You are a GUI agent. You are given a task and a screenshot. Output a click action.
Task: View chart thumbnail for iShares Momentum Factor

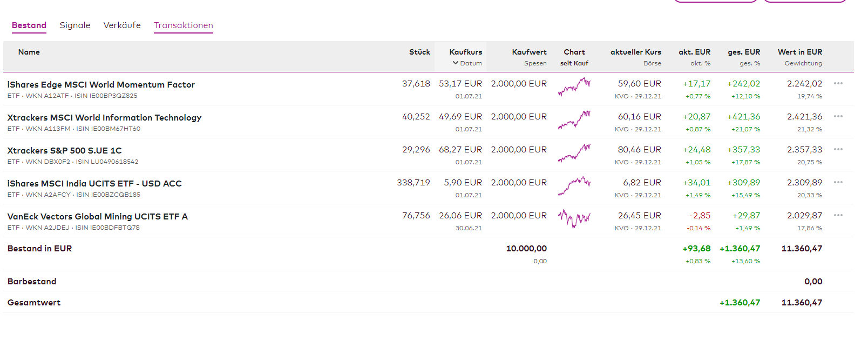574,86
